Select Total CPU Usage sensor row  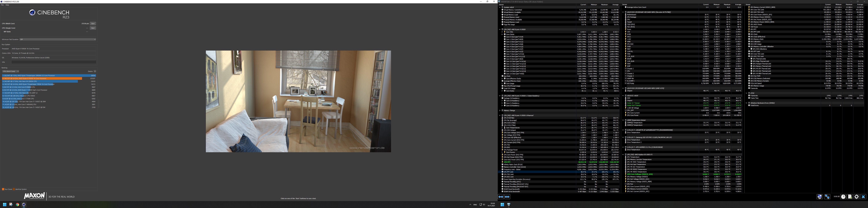pyautogui.click(x=559, y=89)
